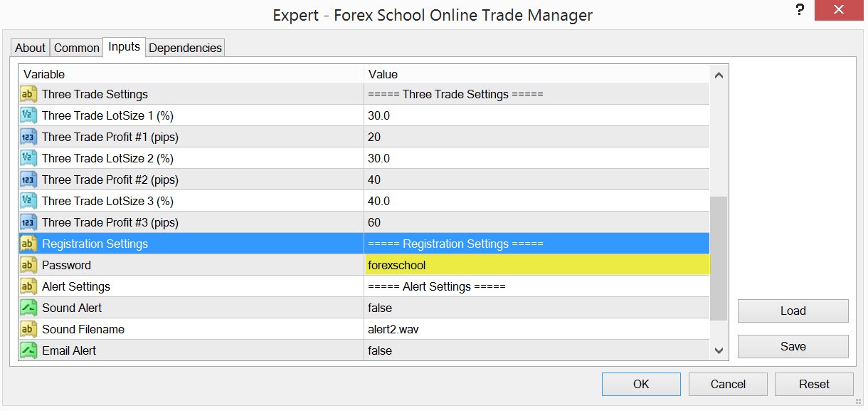Select the ===== Three Trade Settings ===== value

tap(455, 94)
